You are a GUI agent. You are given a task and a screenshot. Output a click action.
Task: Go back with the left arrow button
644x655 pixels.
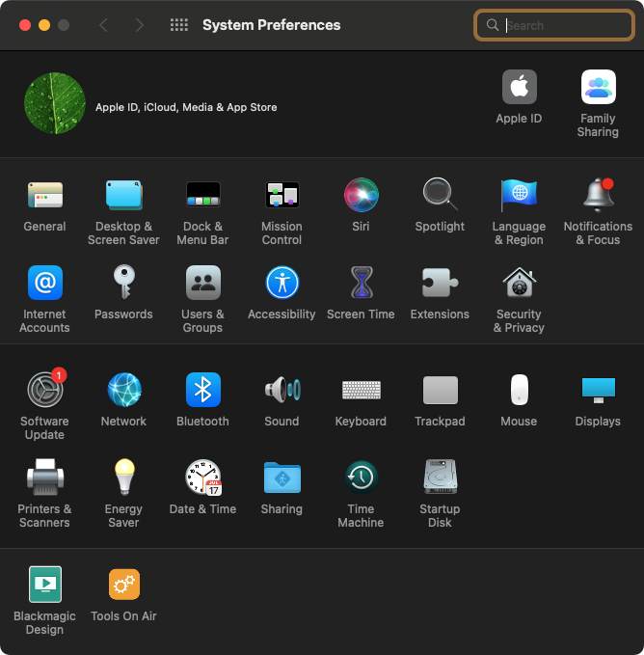[103, 25]
